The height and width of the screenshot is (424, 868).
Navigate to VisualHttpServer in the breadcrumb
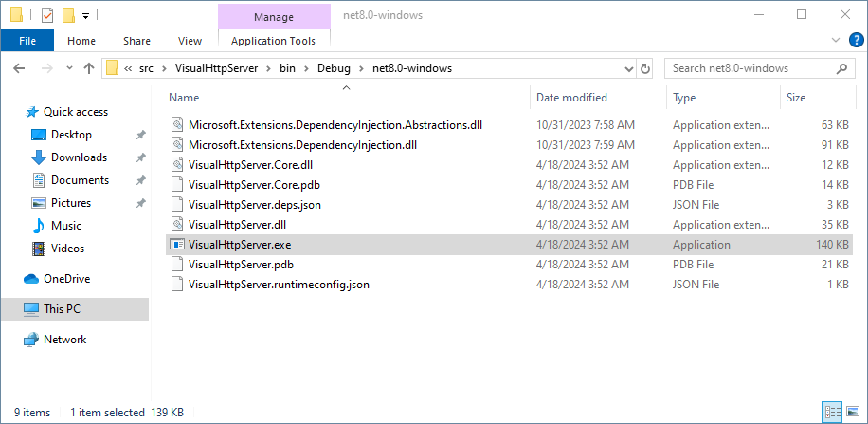coord(216,68)
